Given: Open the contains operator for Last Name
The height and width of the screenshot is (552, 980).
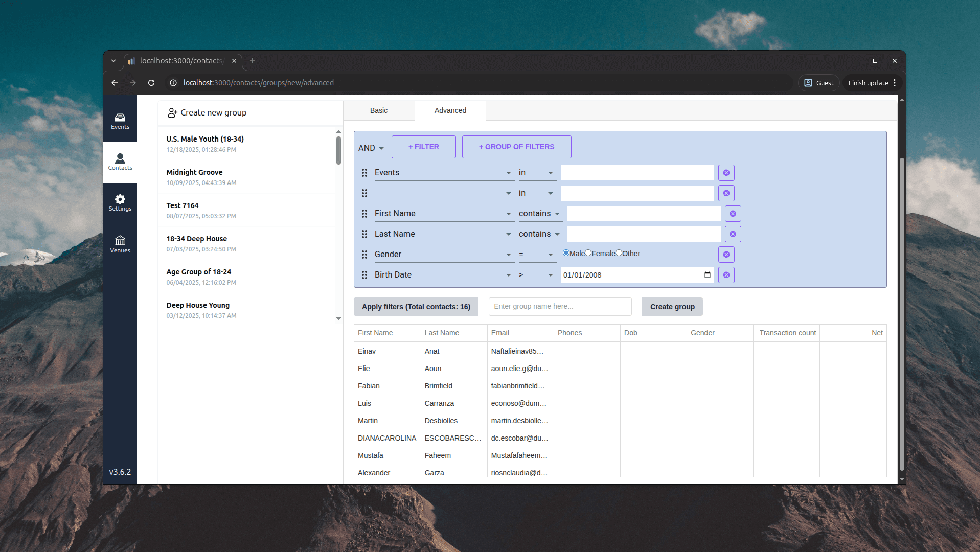Looking at the screenshot, I should click(x=540, y=234).
